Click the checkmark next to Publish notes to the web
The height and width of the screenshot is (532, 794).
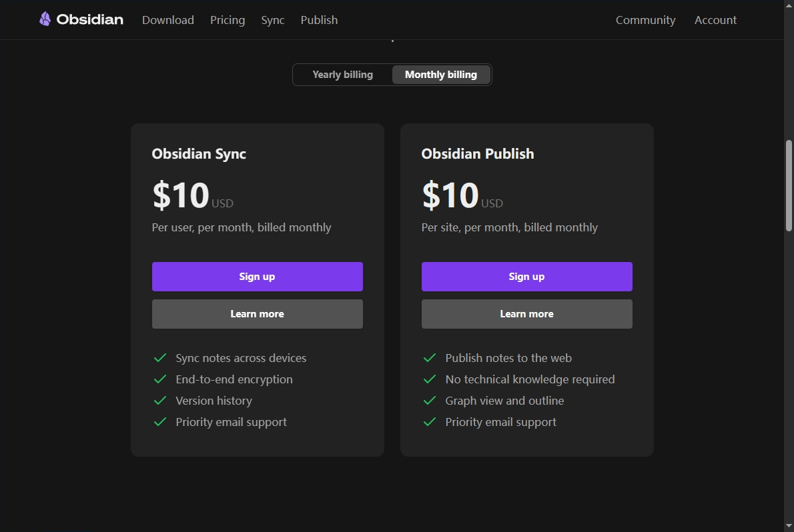point(430,358)
